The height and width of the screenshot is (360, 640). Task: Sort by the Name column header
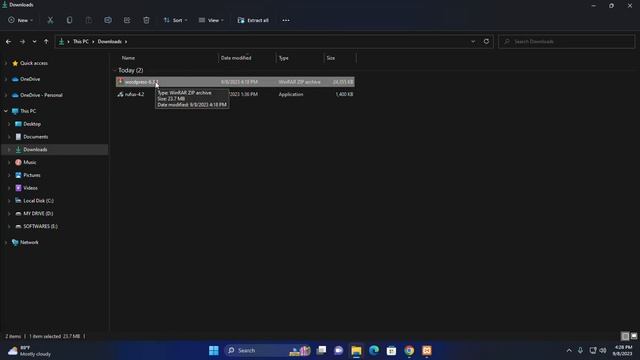click(x=128, y=58)
